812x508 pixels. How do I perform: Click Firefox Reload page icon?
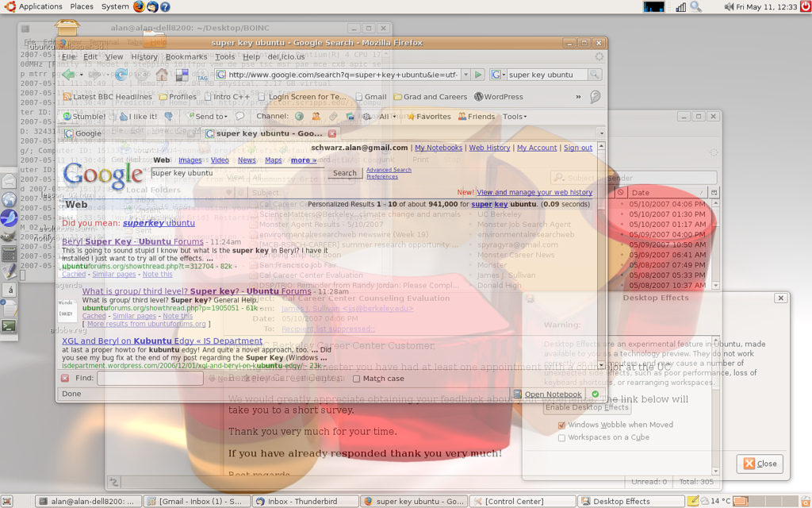(121, 75)
